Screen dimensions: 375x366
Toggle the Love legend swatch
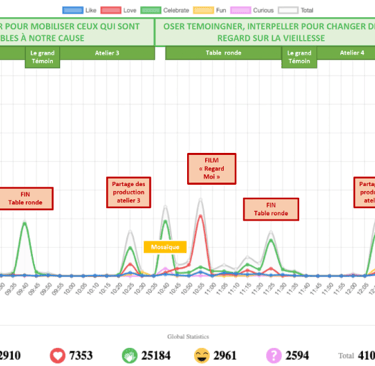111,10
